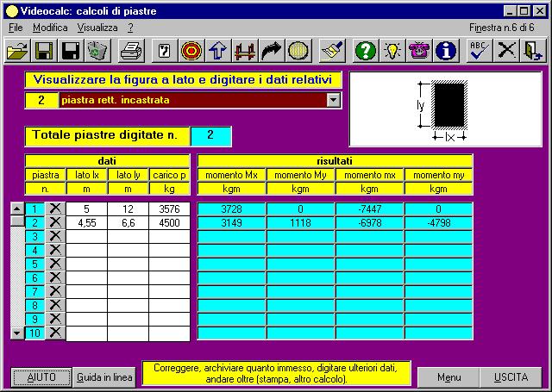Open the Visualizza menu
Screen dimensions: 552x392
coord(97,28)
